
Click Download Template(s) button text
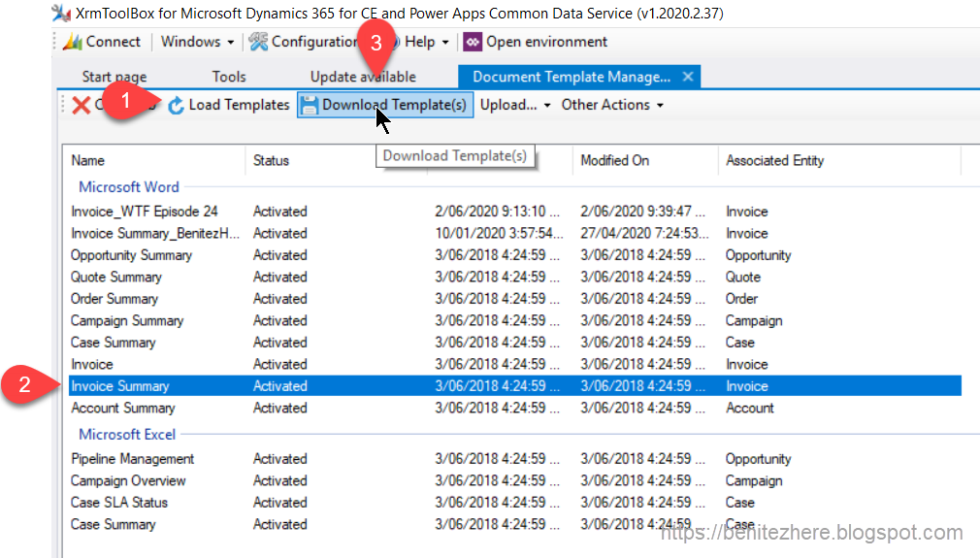click(x=394, y=105)
